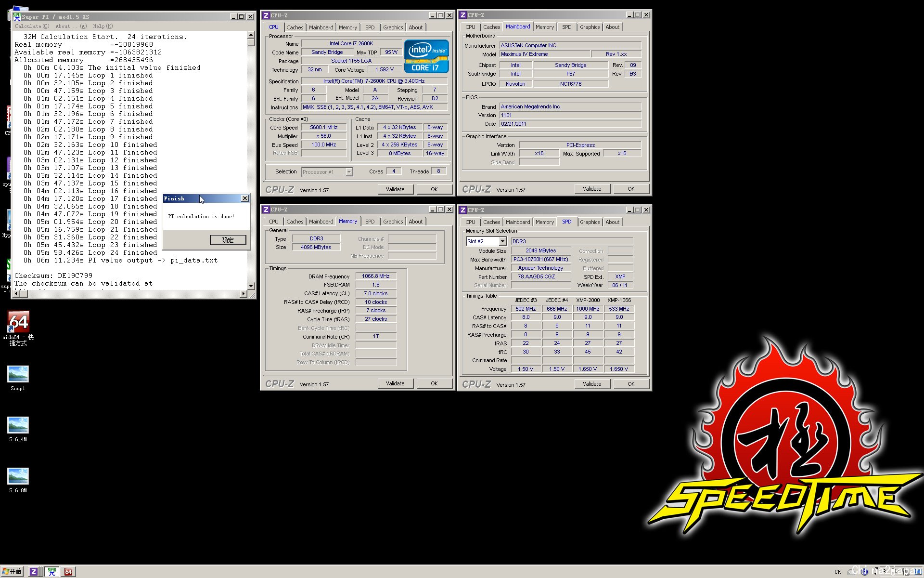Click OK in the Mainboard CPU-Z window
924x578 pixels.
(631, 189)
